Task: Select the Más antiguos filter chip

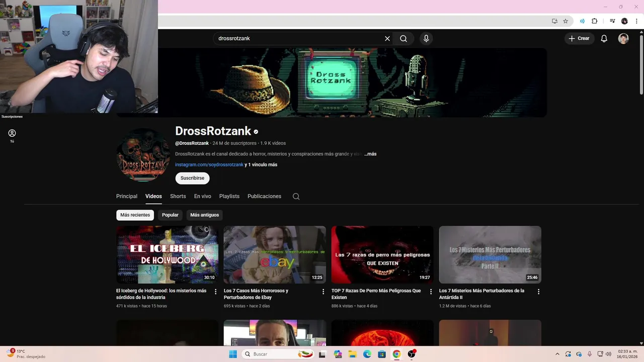Action: pyautogui.click(x=205, y=215)
